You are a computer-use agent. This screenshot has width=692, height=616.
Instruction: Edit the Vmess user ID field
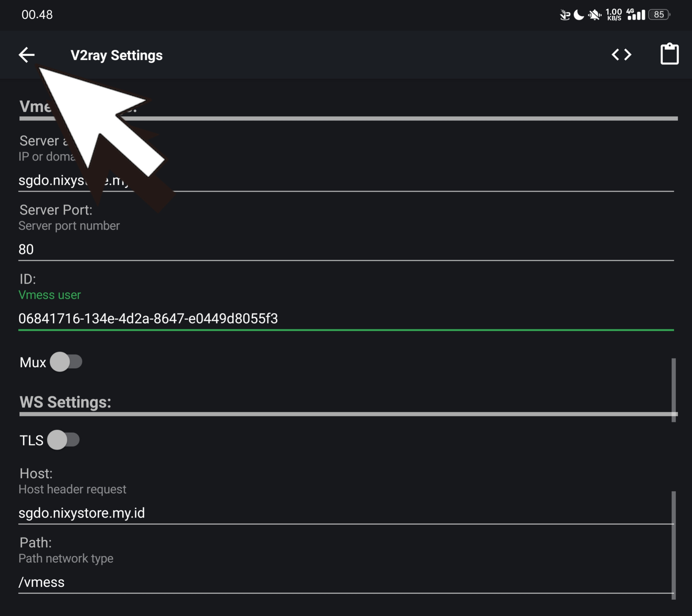coord(345,319)
